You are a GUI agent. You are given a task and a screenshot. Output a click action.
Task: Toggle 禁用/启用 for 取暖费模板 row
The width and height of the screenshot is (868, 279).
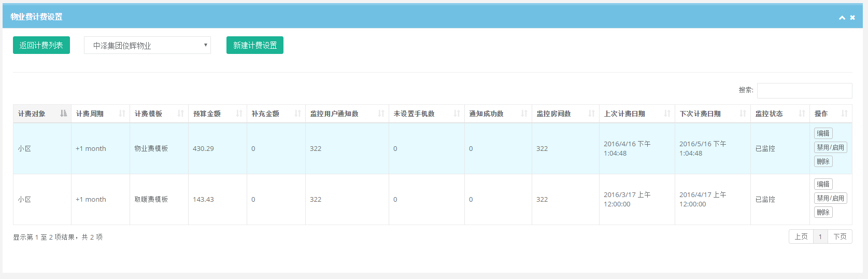tap(830, 198)
